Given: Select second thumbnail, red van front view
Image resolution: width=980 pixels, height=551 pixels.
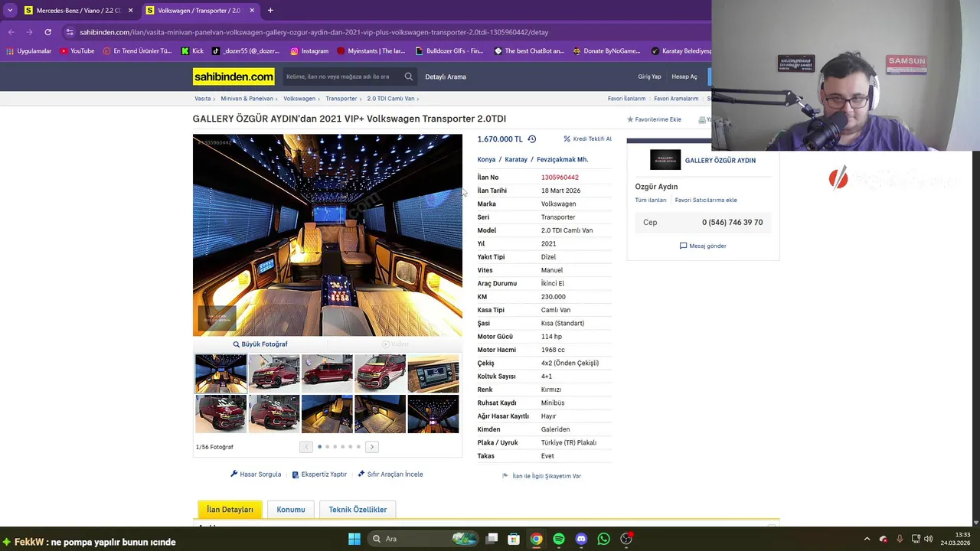Looking at the screenshot, I should pos(274,373).
